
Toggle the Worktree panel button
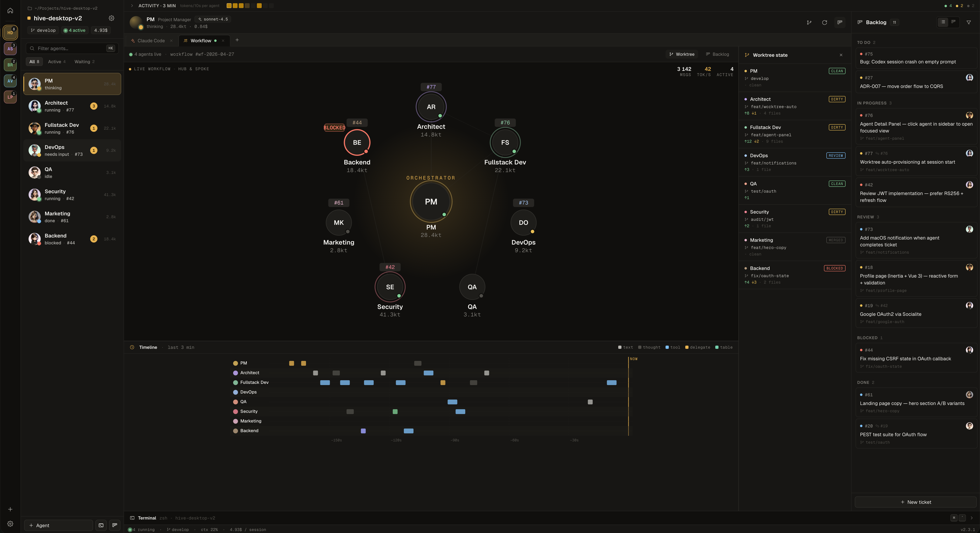pyautogui.click(x=682, y=54)
